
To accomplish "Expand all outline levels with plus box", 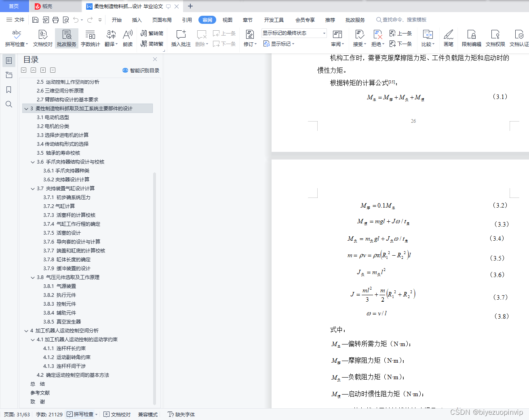I will point(43,70).
